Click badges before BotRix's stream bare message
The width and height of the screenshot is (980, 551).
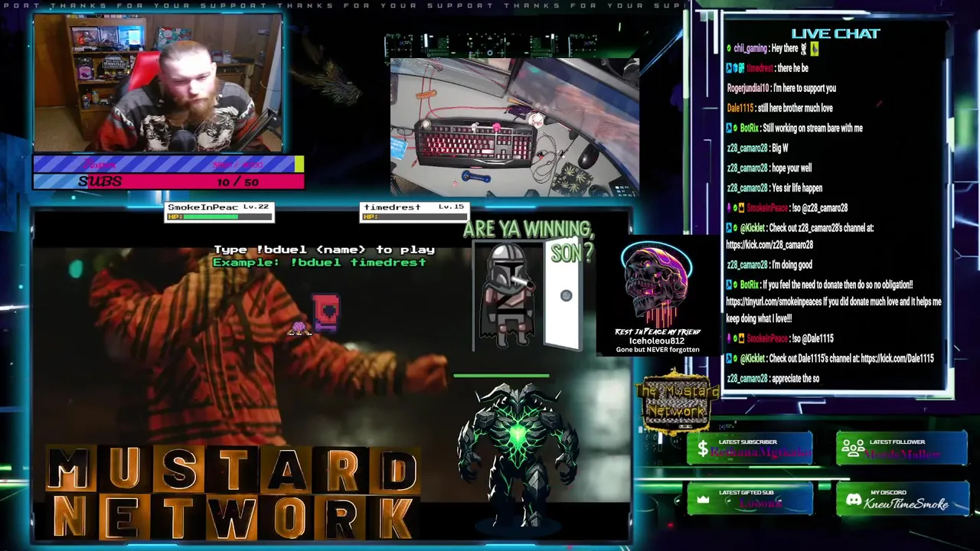pos(732,128)
